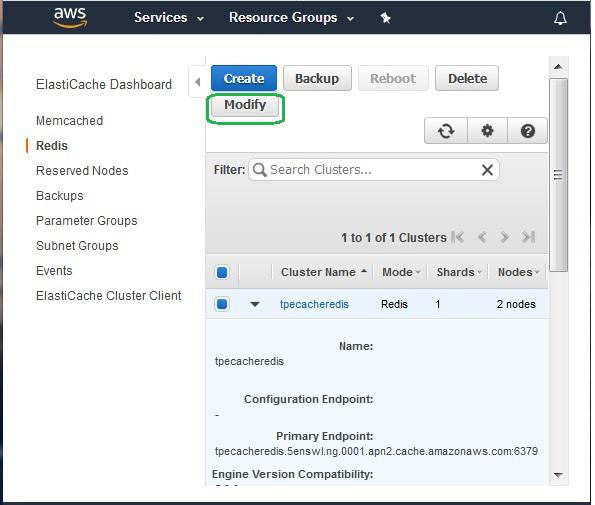
Task: Open table settings gear icon
Action: click(x=487, y=131)
